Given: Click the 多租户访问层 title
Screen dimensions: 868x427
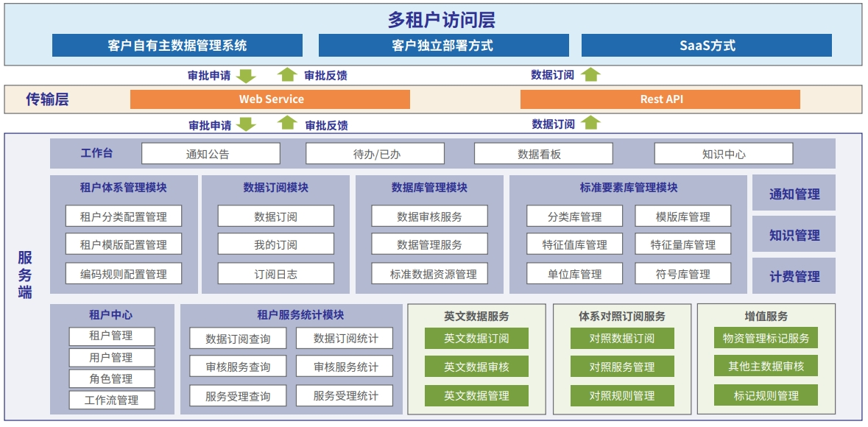Looking at the screenshot, I should tap(441, 20).
